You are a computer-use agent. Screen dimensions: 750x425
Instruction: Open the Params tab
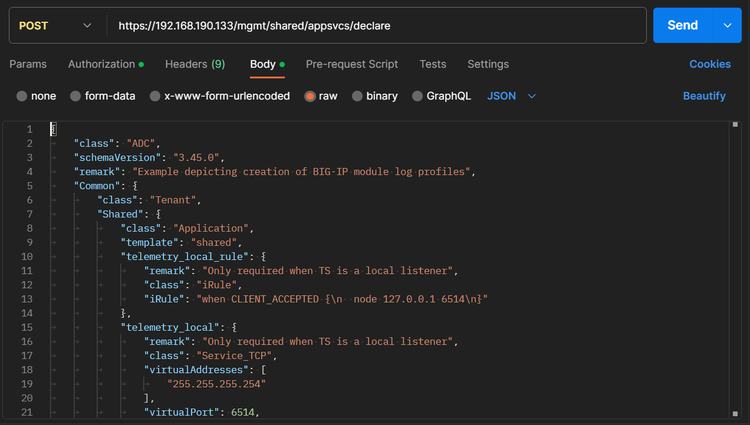[x=28, y=64]
